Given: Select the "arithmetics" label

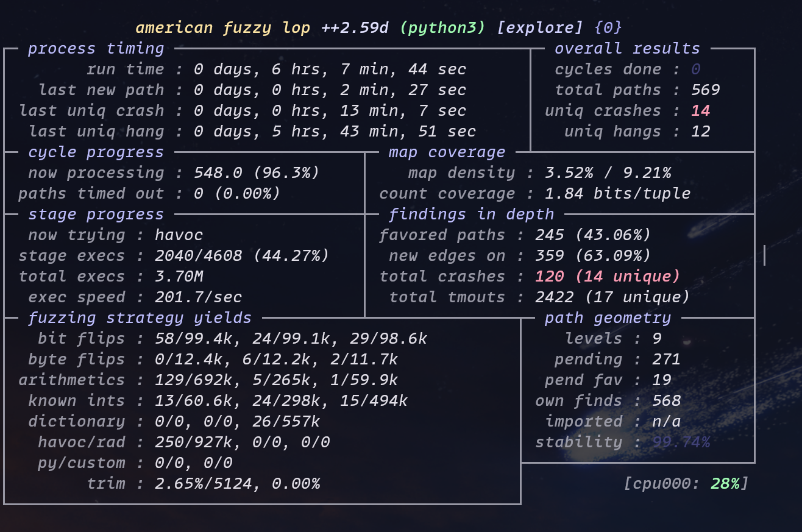Looking at the screenshot, I should tap(72, 380).
